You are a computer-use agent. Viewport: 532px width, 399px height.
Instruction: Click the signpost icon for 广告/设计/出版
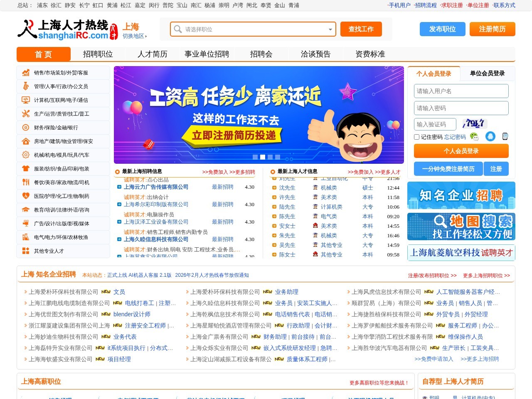click(26, 224)
